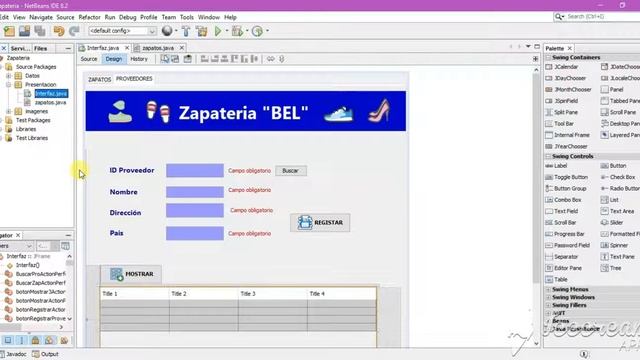The width and height of the screenshot is (640, 360).
Task: Open the Output window button
Action: tap(45, 354)
